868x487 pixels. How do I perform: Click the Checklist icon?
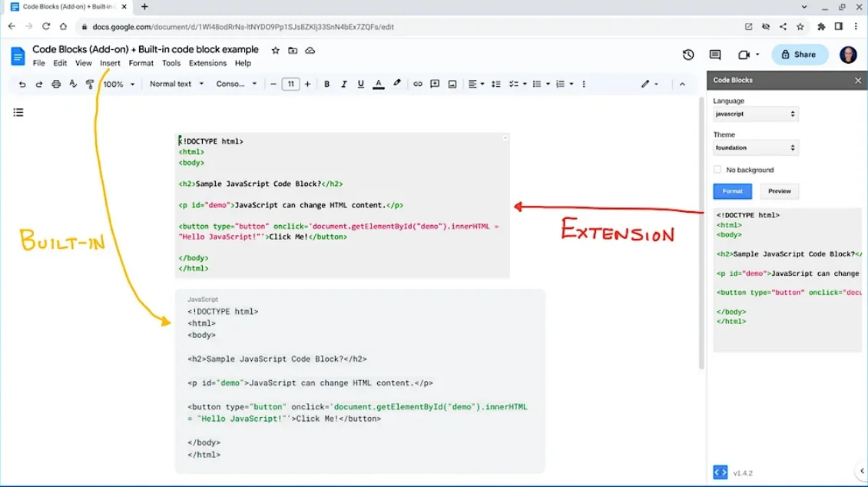pos(514,84)
